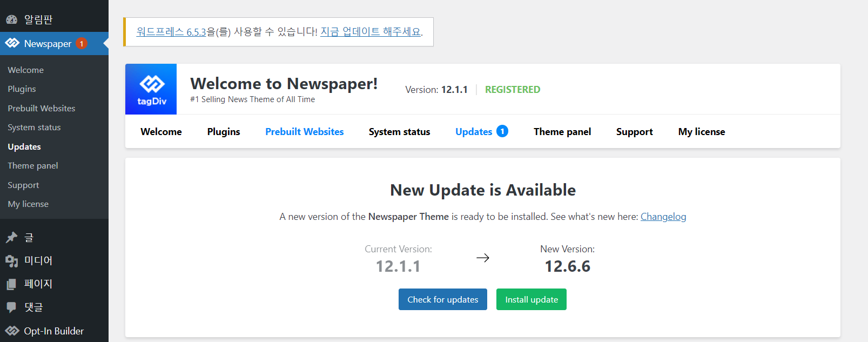
Task: Click the New Version 12.6.6 value
Action: click(x=568, y=266)
